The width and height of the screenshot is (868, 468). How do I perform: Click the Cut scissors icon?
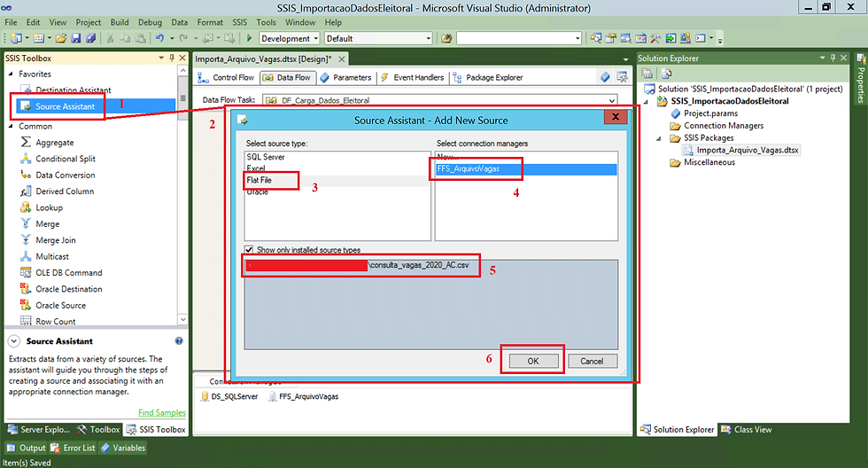[x=110, y=38]
